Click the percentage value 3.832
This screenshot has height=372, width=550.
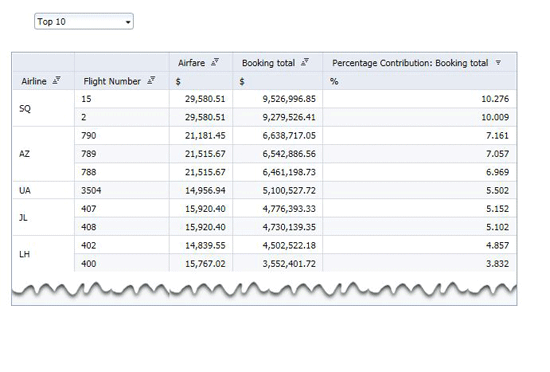(x=497, y=264)
